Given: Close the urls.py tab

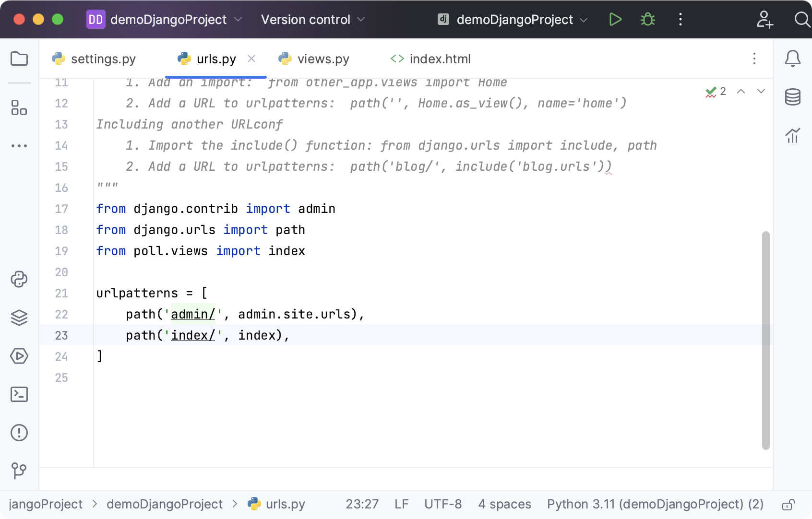Looking at the screenshot, I should click(x=251, y=59).
